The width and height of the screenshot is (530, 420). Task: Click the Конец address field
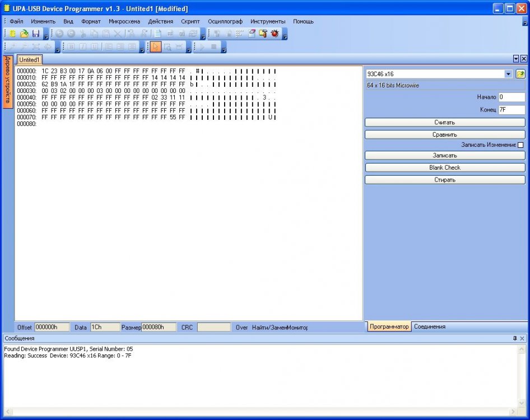(x=512, y=110)
